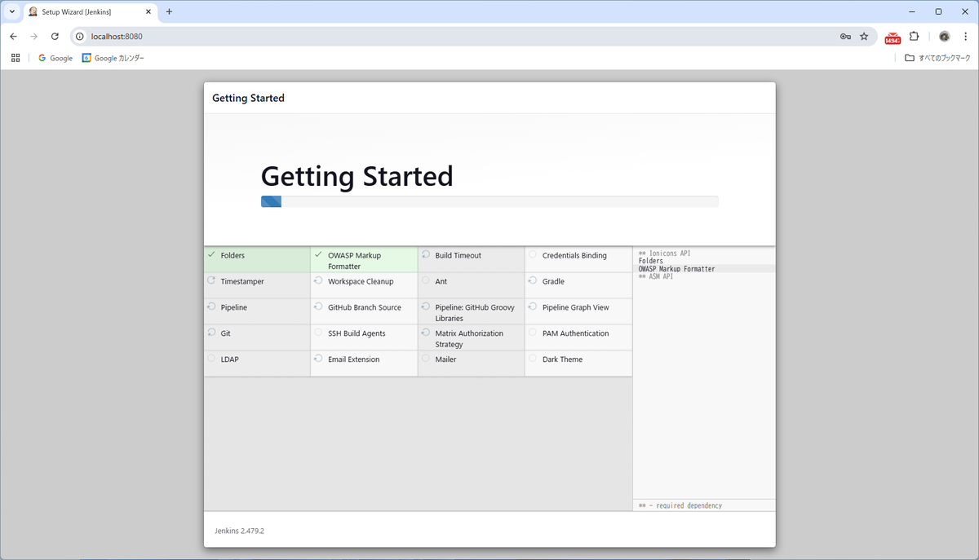
Task: Click "** Ionicons API" log entry
Action: pos(664,254)
